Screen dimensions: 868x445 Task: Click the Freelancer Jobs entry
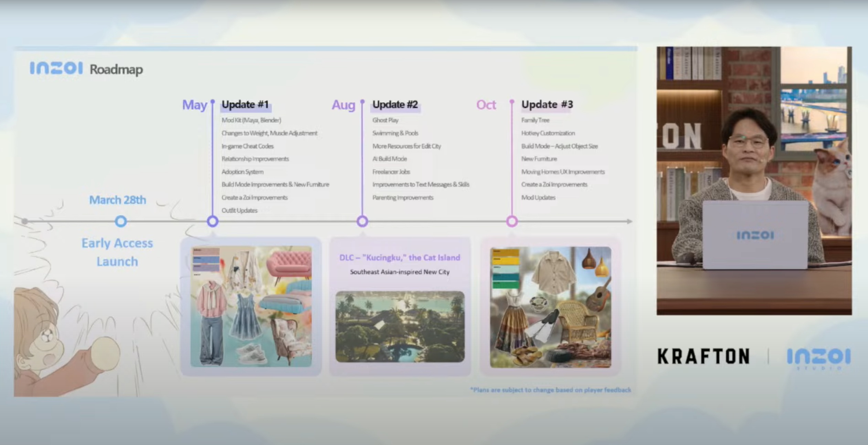[391, 172]
